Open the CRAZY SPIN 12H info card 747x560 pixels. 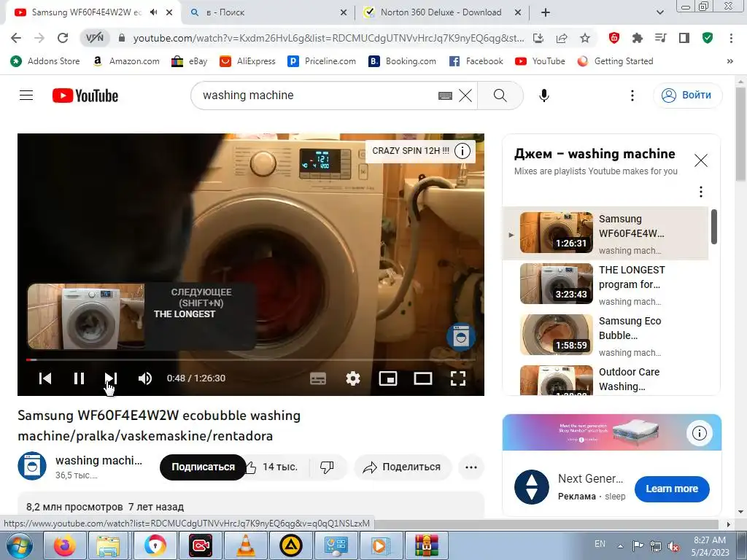[x=419, y=151]
